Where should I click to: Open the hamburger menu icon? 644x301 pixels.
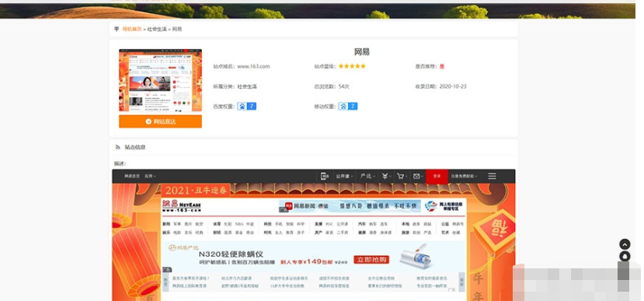(492, 176)
